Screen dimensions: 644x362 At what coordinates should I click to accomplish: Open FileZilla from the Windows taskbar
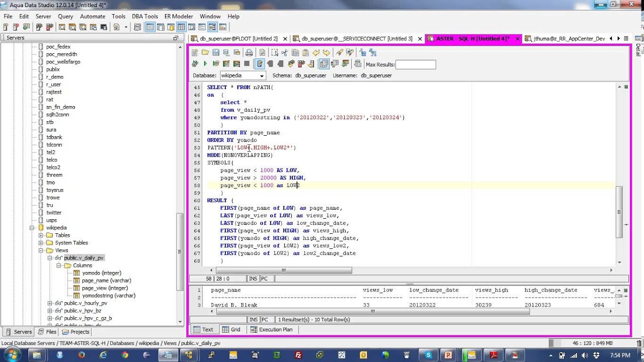(298, 355)
